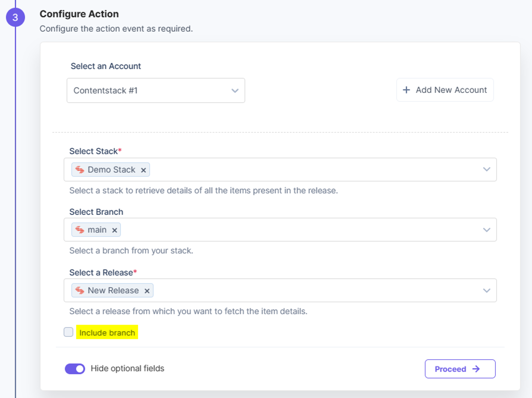Click the Contentstack icon on Demo Stack tag
The height and width of the screenshot is (398, 532).
(80, 170)
